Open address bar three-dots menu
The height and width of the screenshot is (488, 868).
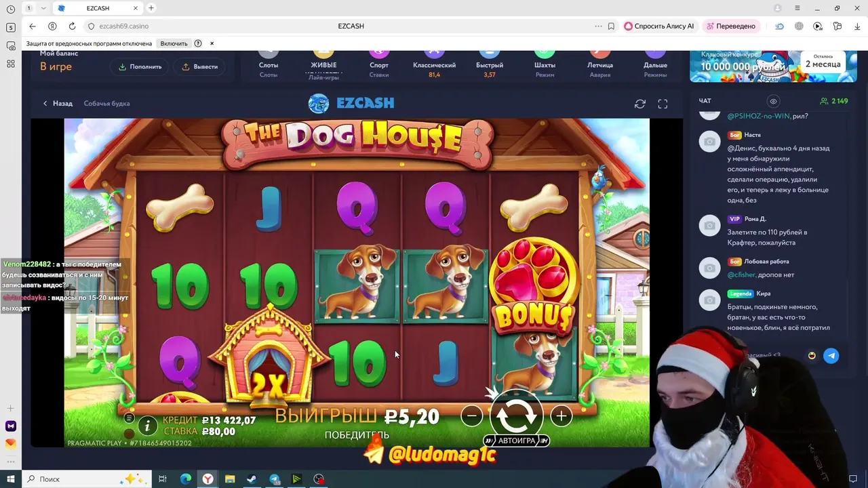[598, 26]
